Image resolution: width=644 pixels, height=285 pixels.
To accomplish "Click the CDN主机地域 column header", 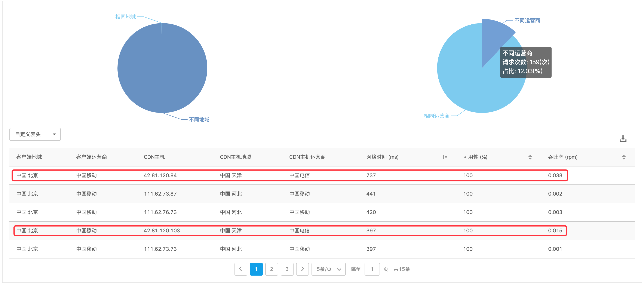I will pyautogui.click(x=236, y=157).
